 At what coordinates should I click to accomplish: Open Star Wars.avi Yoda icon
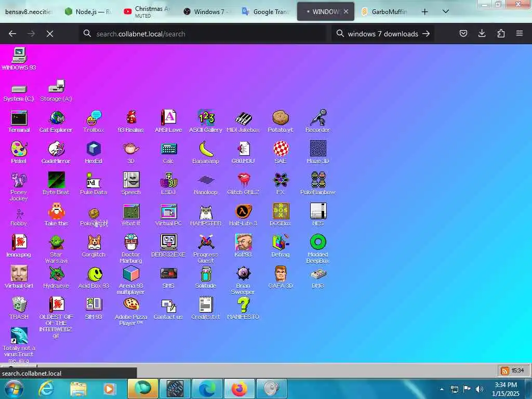coord(56,249)
